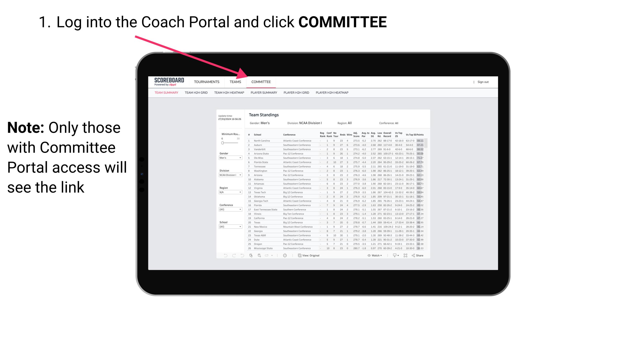Switch to PLAYER SUMMARY tab
644x346 pixels.
point(264,94)
